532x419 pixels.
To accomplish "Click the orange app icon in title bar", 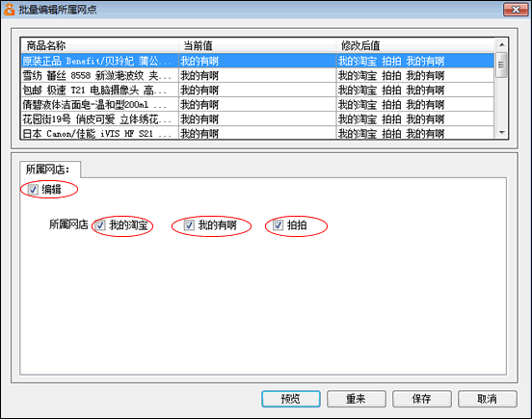I will tap(10, 10).
